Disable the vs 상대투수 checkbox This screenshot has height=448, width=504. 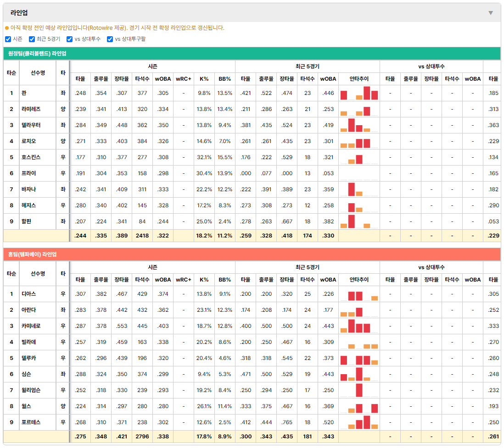pyautogui.click(x=69, y=39)
